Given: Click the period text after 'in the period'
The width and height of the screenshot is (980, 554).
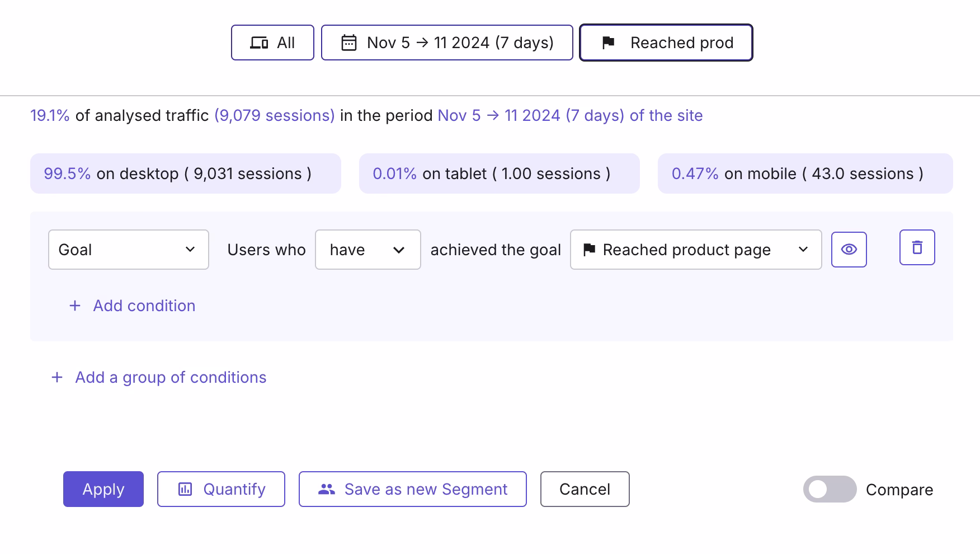Looking at the screenshot, I should click(570, 115).
